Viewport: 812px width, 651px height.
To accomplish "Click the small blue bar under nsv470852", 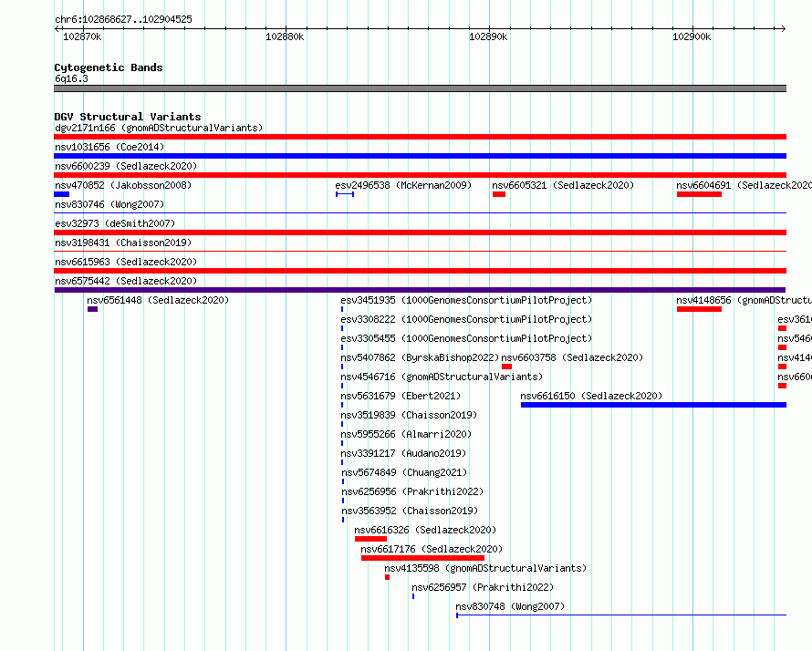I will click(x=62, y=194).
